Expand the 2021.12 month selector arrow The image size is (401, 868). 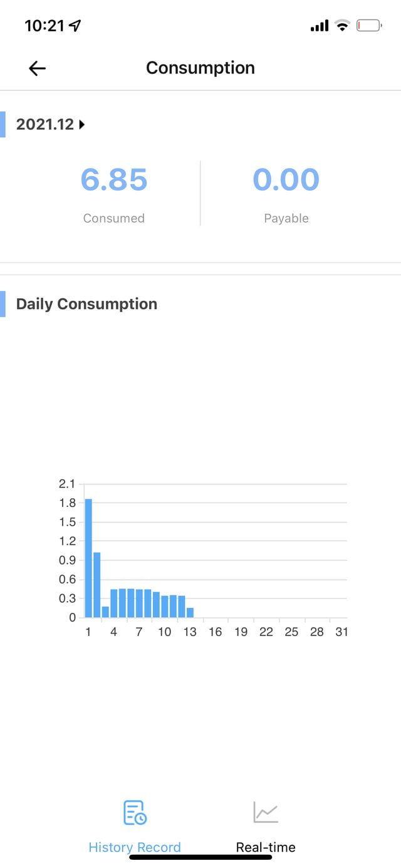coord(81,125)
